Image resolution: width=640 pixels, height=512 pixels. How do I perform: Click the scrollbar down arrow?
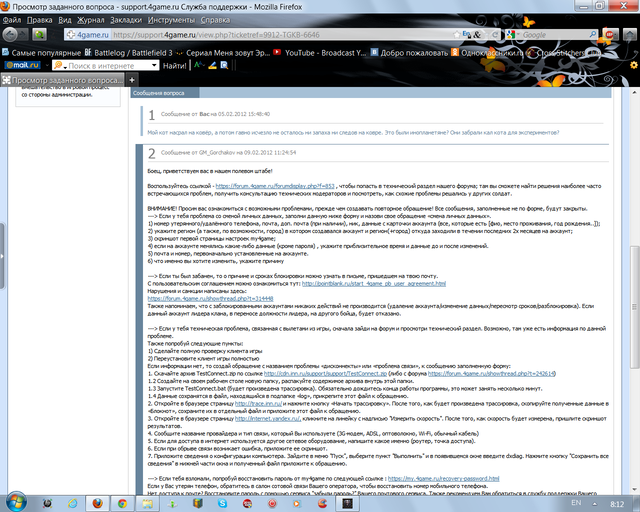634,489
